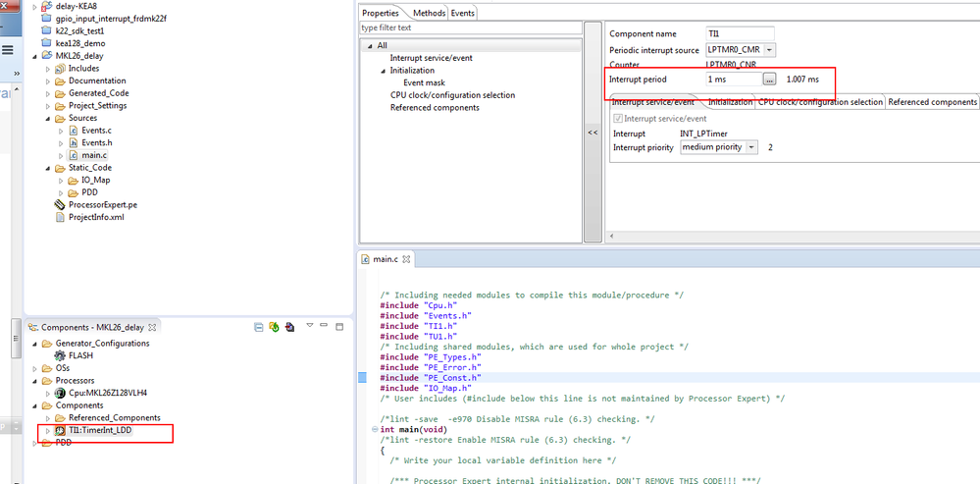This screenshot has width=980, height=484.
Task: Click the properties panel horizontal scrollbar left arrow
Action: click(x=611, y=237)
